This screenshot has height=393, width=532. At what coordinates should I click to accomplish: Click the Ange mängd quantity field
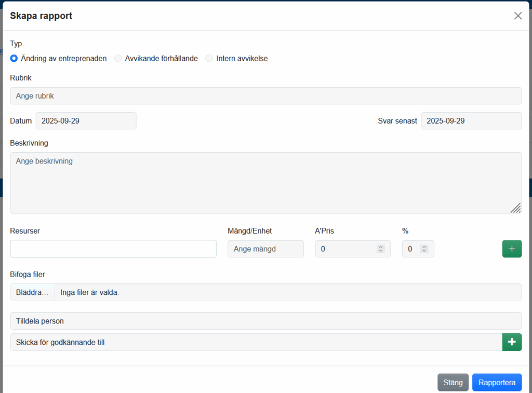point(265,249)
